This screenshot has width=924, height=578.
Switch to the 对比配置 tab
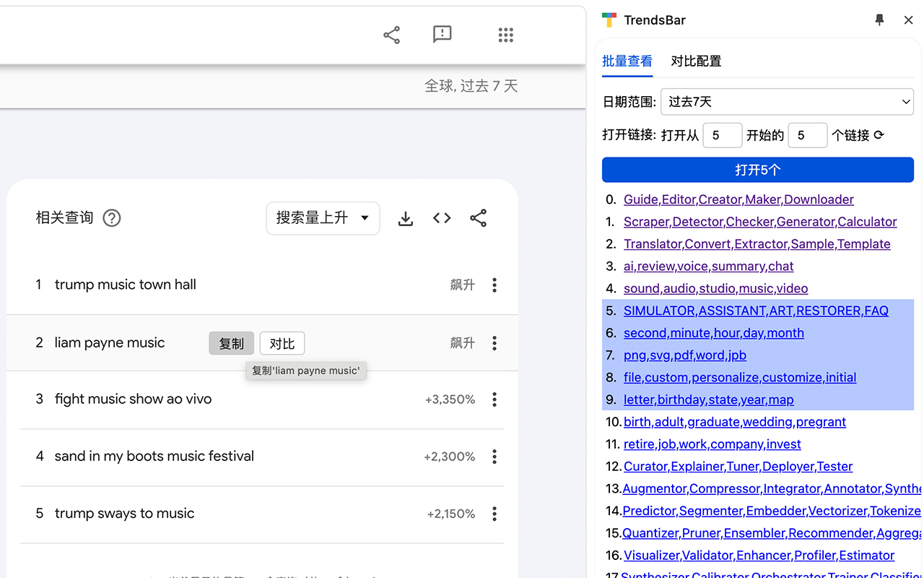pyautogui.click(x=696, y=61)
